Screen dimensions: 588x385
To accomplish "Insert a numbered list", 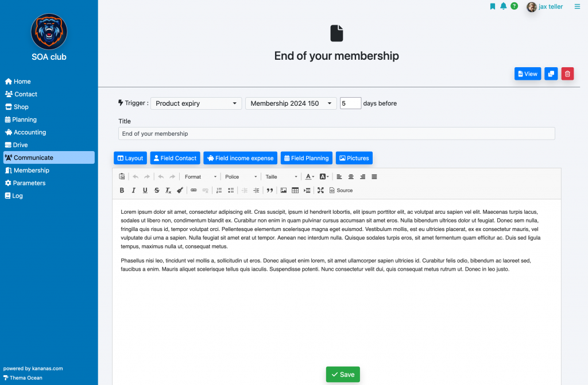I will (219, 190).
